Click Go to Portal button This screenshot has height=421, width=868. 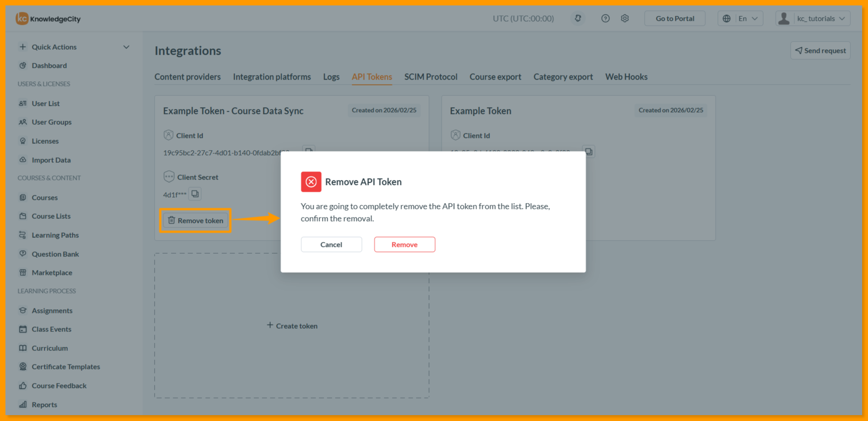pos(675,19)
